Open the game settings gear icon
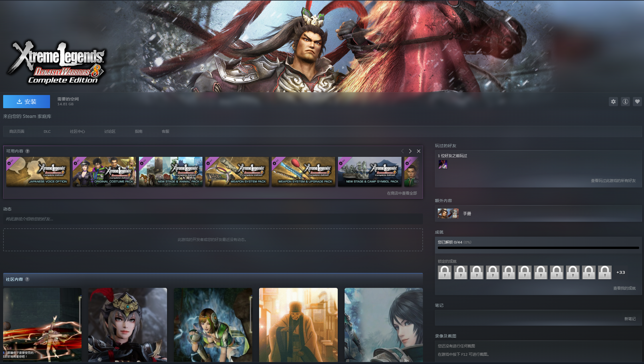Image resolution: width=644 pixels, height=364 pixels. point(613,102)
